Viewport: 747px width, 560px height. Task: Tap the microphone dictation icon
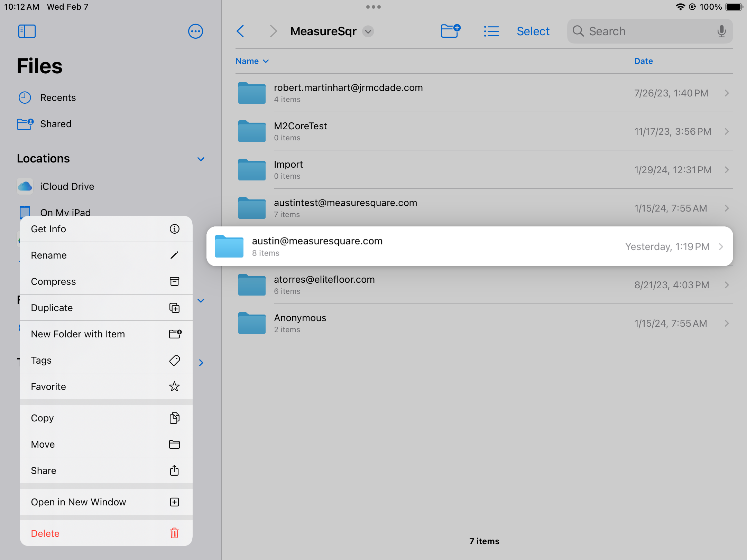721,31
